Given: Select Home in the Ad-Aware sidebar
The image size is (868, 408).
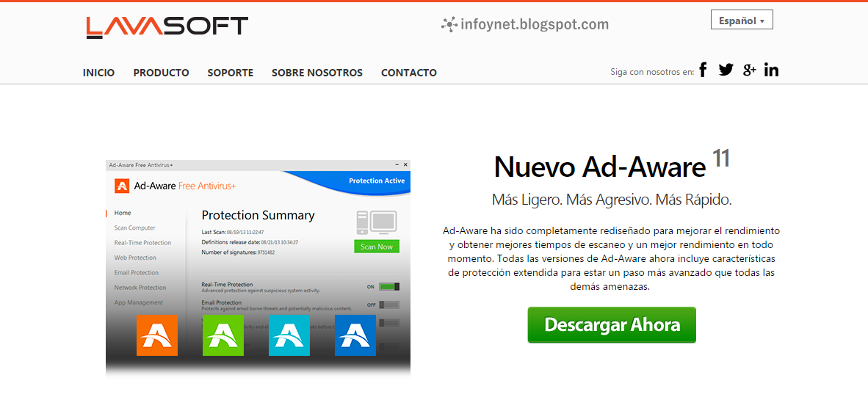Looking at the screenshot, I should coord(123,213).
